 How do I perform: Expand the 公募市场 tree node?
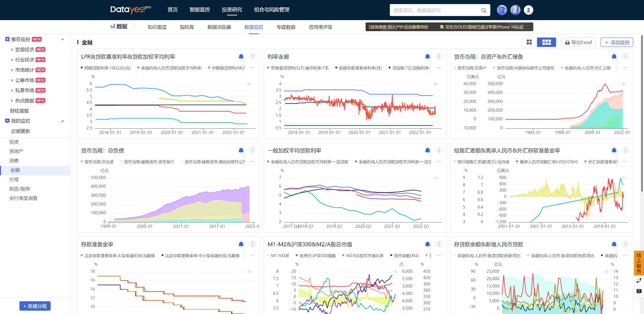point(12,80)
